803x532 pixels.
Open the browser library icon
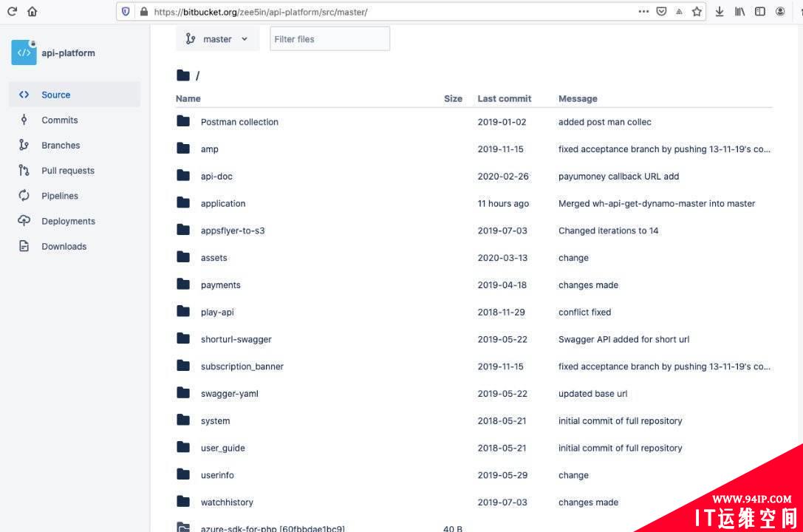pos(739,11)
